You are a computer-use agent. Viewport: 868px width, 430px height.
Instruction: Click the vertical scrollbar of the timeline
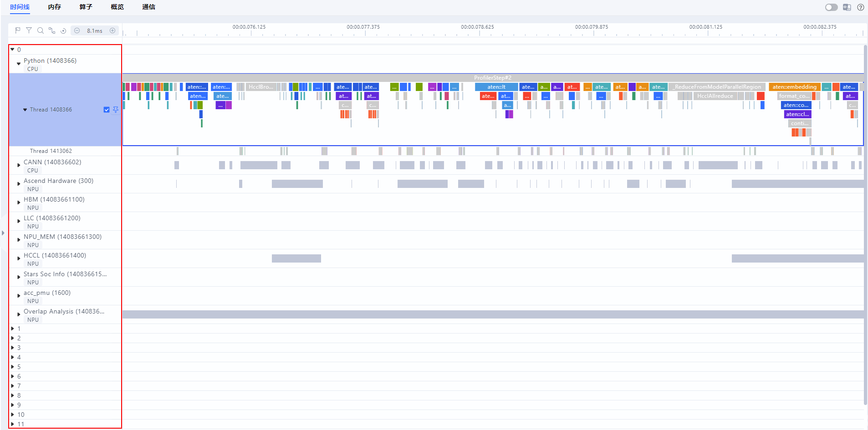[865, 225]
